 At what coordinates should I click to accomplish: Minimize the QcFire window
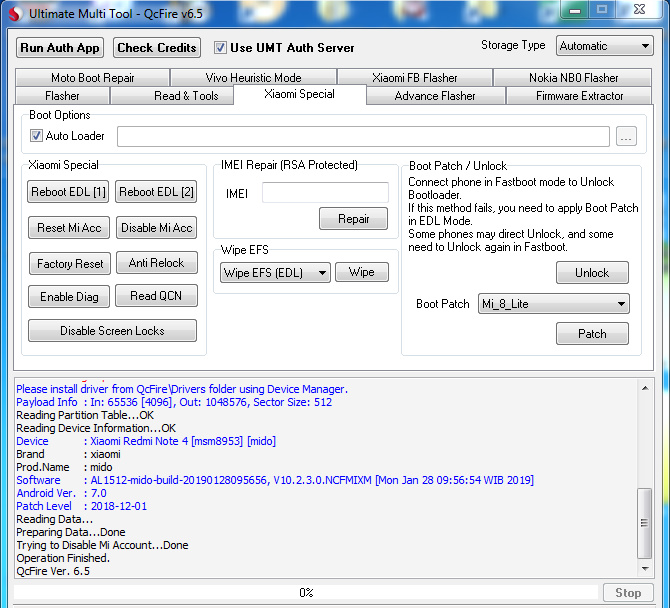click(x=575, y=10)
